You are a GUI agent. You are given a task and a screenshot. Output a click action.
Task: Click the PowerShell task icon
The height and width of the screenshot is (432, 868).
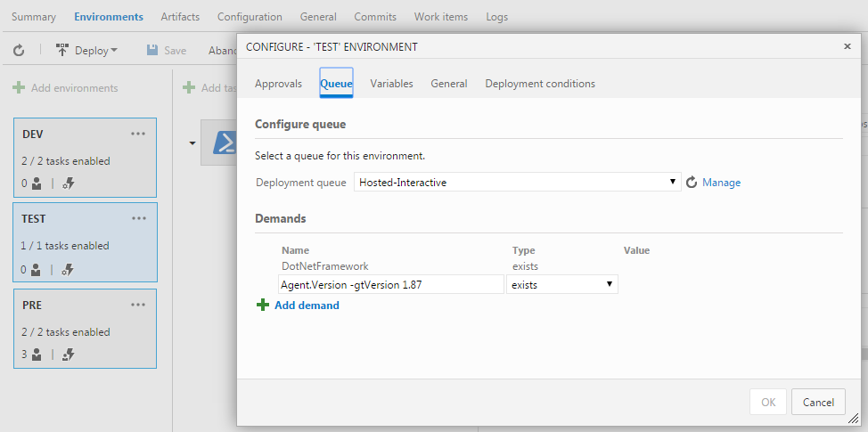point(223,143)
